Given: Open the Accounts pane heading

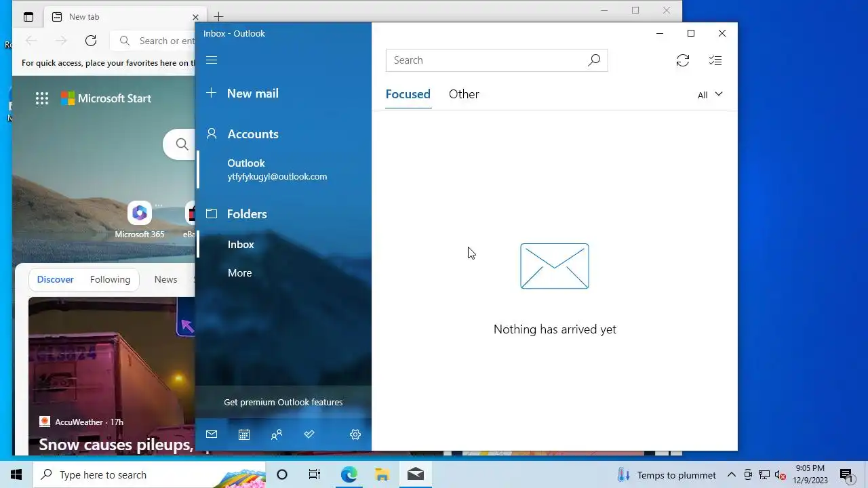Looking at the screenshot, I should [x=253, y=134].
